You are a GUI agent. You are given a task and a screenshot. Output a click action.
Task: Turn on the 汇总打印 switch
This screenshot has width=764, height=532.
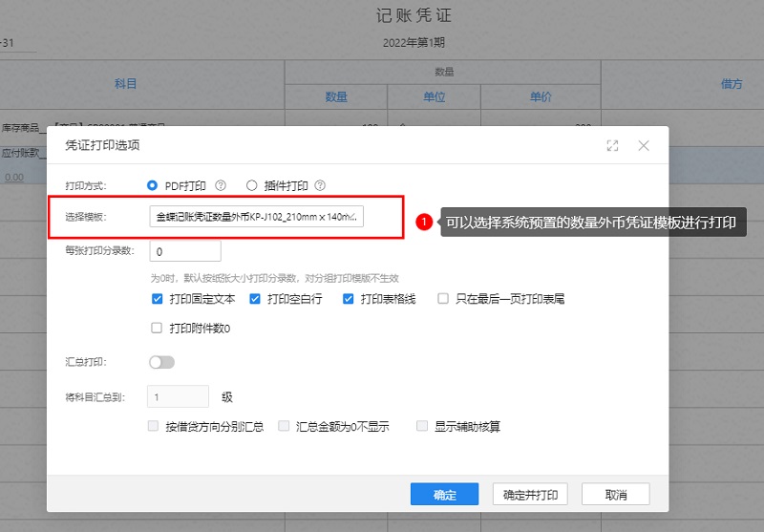[162, 362]
